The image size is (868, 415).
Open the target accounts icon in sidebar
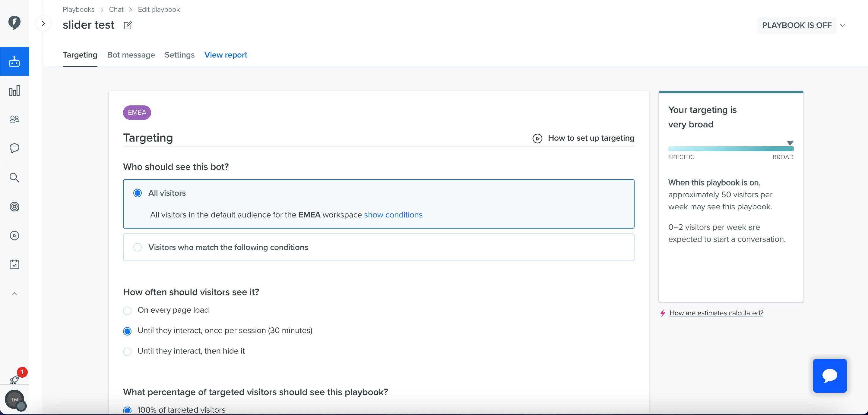[x=14, y=206]
